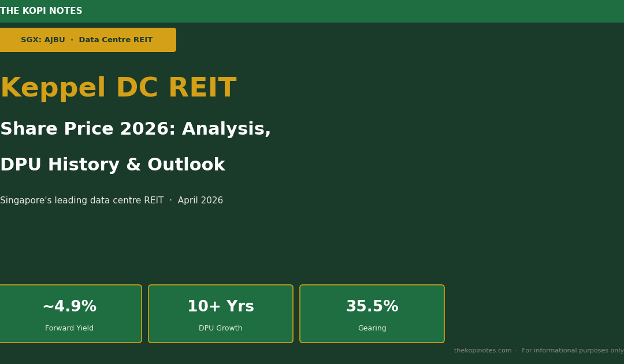This screenshot has height=364, width=624.
Task: Click the 'THE KOPI NOTES' header title
Action: coord(41,11)
